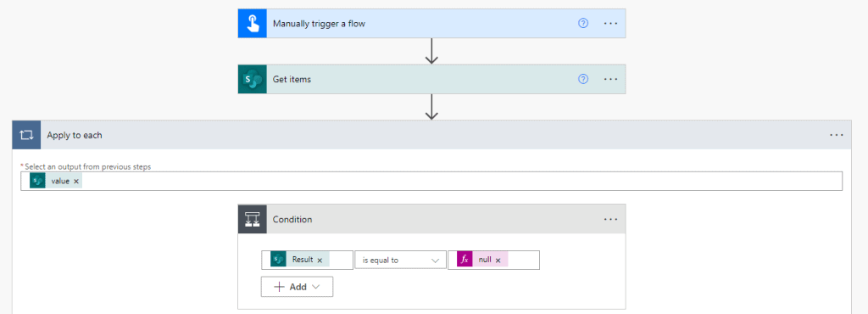
Task: Click the SharePoint icon on value token
Action: click(x=37, y=181)
